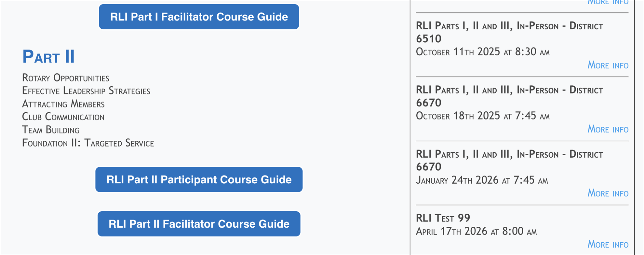View More info for January 24th 2026 event

[x=608, y=193]
